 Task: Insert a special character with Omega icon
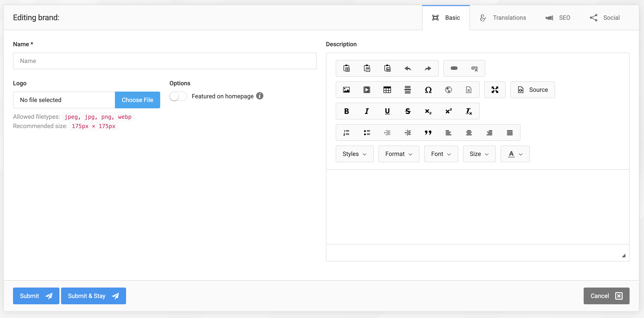coord(428,90)
